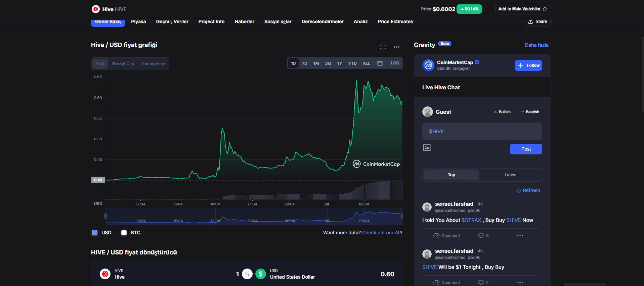The image size is (644, 286).
Task: Select the 7D time range
Action: 305,63
